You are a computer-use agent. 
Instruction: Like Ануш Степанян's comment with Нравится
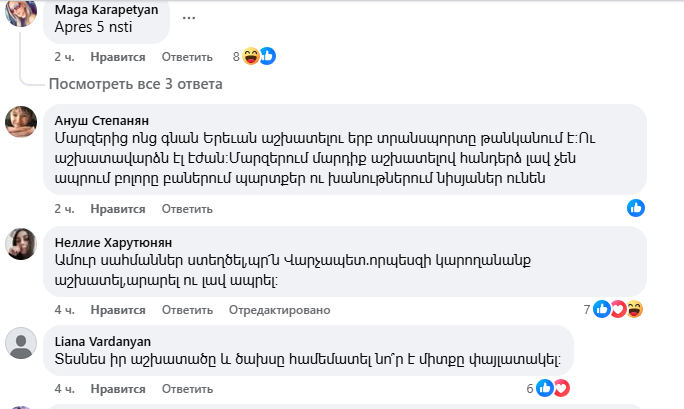(118, 208)
